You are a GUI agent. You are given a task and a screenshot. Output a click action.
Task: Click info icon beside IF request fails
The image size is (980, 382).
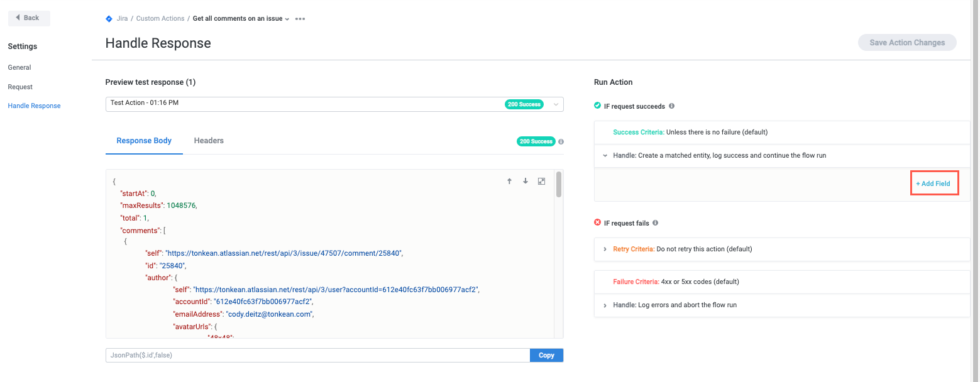(656, 223)
